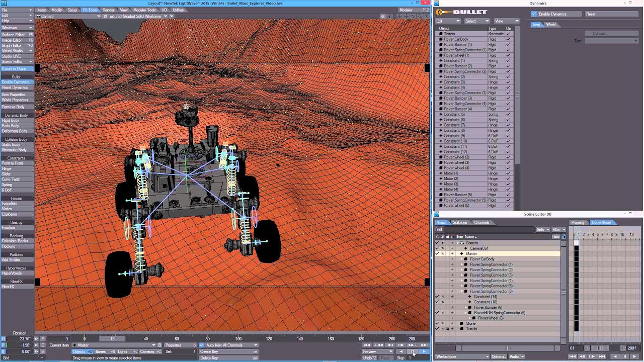Screen dimensions: 644x362
Task: Open the Sets dropdown in Scene Editor
Action: click(543, 229)
